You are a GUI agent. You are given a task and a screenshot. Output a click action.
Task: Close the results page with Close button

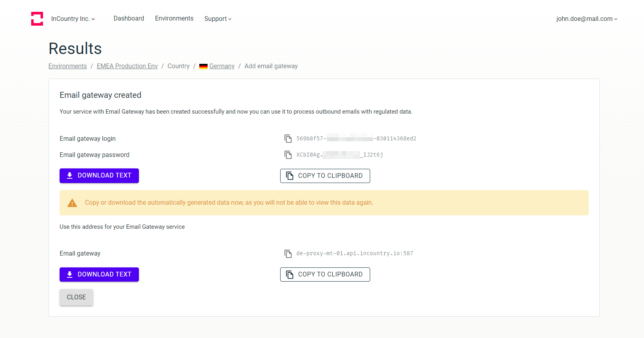tap(76, 297)
